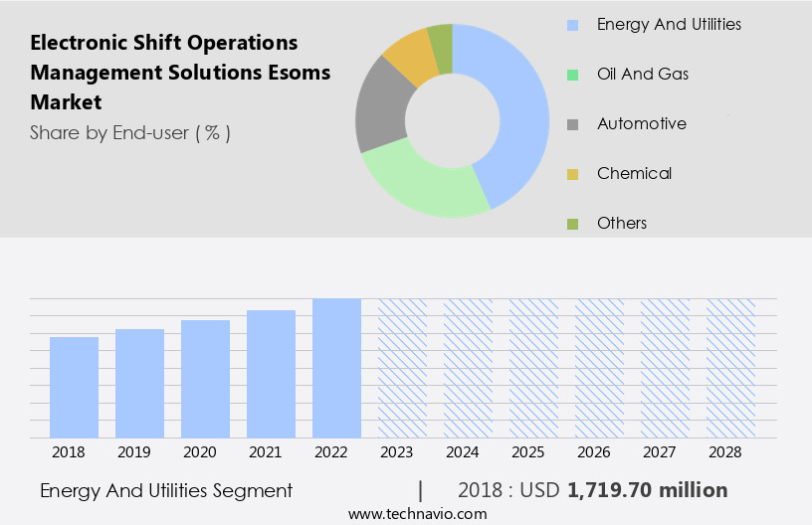Click the gray donut chart segment
The image size is (812, 525).
tap(380, 107)
